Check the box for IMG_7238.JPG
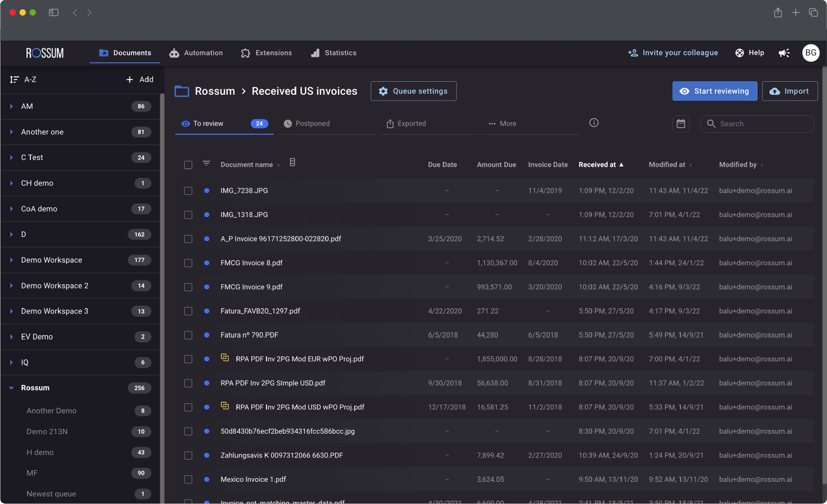The image size is (827, 504). pyautogui.click(x=188, y=191)
